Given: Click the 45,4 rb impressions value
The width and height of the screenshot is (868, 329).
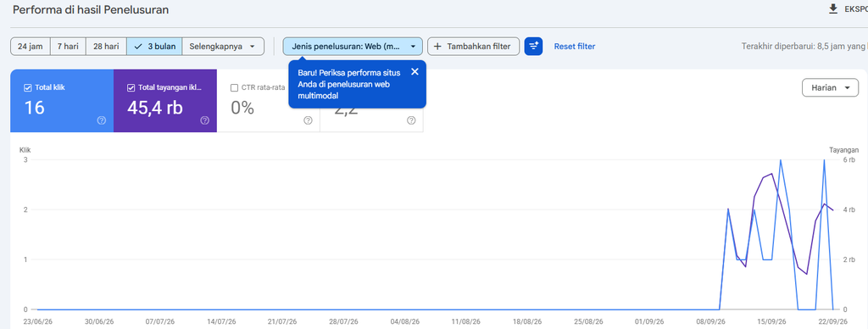Looking at the screenshot, I should 155,108.
